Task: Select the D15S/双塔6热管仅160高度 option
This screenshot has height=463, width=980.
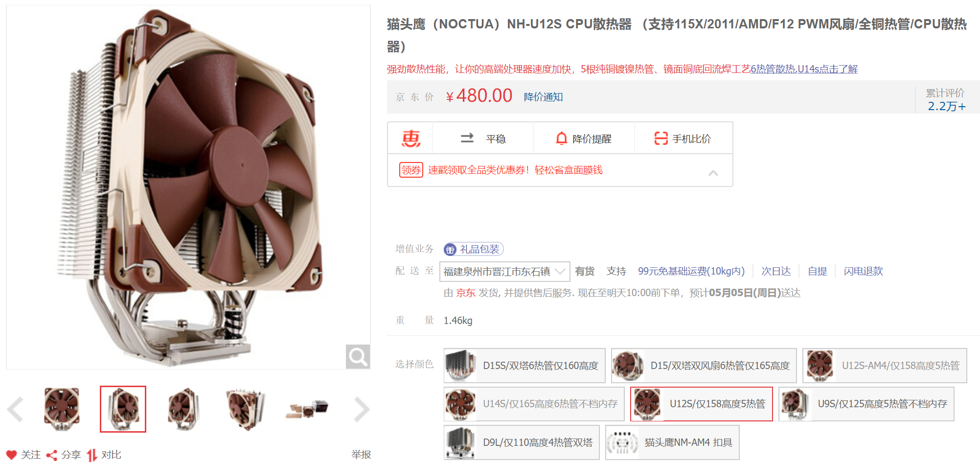Action: [x=524, y=366]
